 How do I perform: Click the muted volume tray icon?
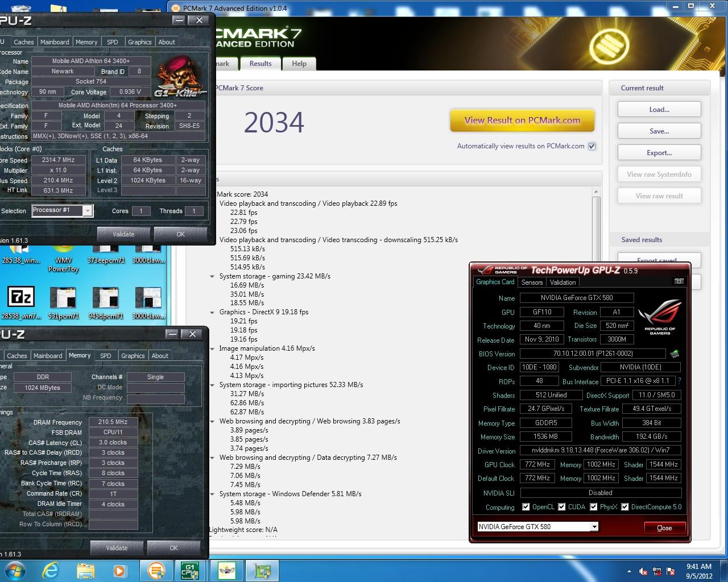click(643, 571)
